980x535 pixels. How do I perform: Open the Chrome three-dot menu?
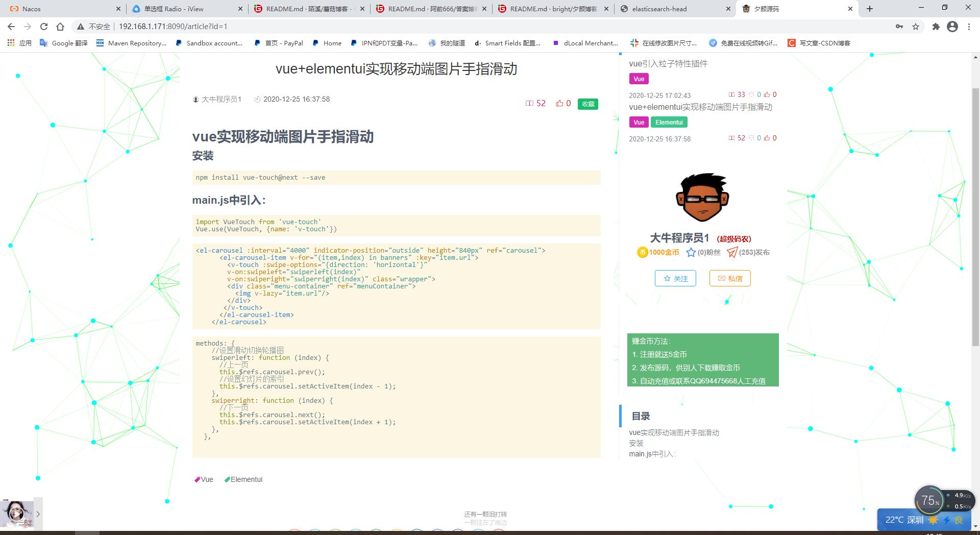tap(969, 27)
